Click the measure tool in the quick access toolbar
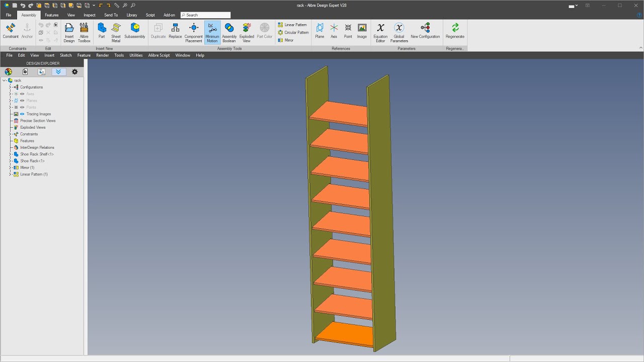The image size is (644, 362). (x=117, y=6)
